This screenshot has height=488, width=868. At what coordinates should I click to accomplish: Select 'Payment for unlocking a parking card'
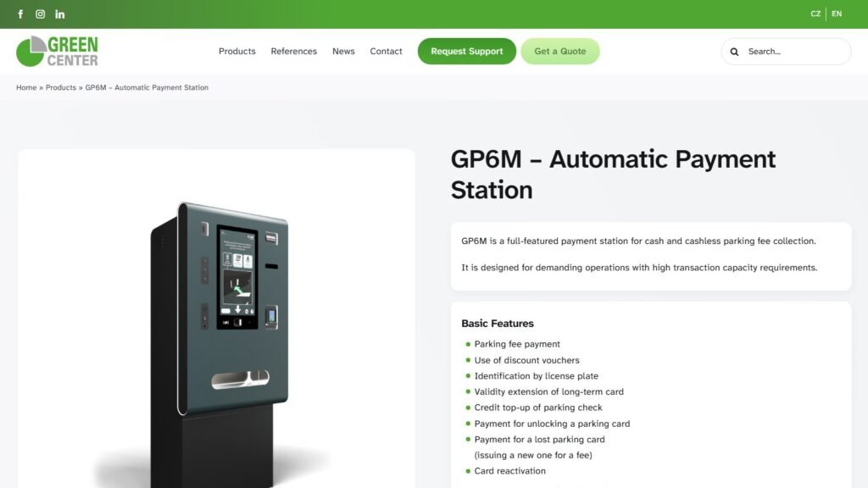click(x=552, y=424)
